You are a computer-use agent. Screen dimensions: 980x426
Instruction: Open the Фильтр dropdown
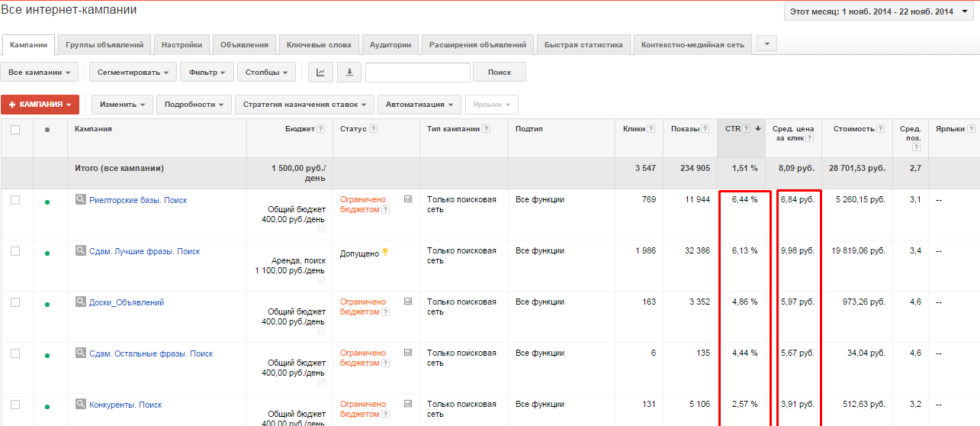click(x=207, y=73)
